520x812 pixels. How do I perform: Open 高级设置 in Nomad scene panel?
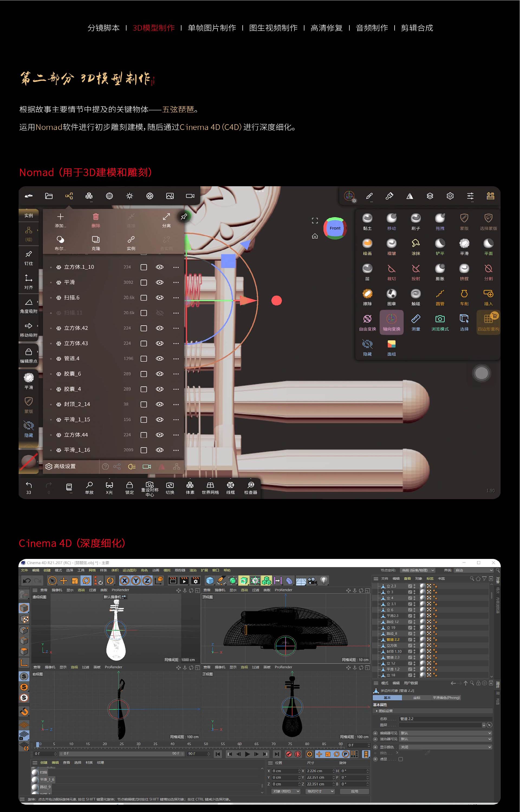(61, 466)
